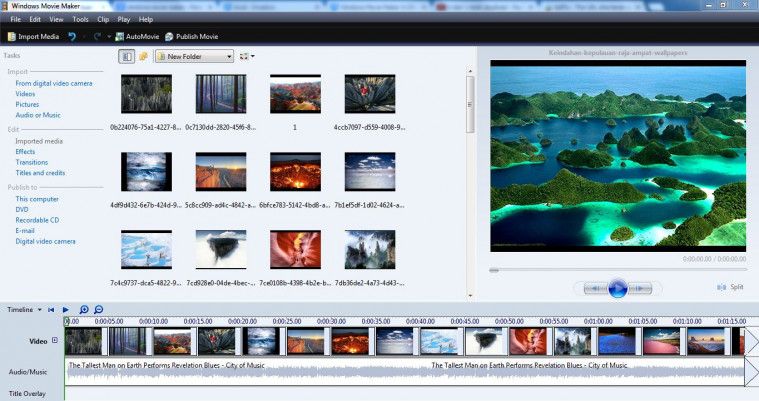759x401 pixels.
Task: Open the Tools menu
Action: click(x=80, y=19)
